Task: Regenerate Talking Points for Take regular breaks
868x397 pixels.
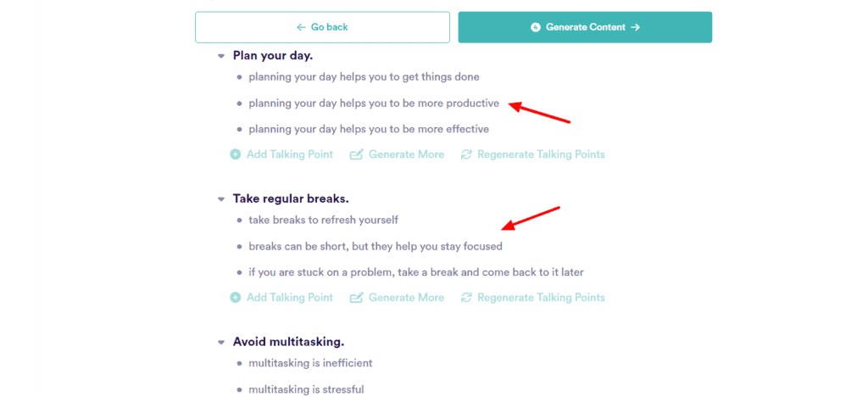Action: [541, 298]
